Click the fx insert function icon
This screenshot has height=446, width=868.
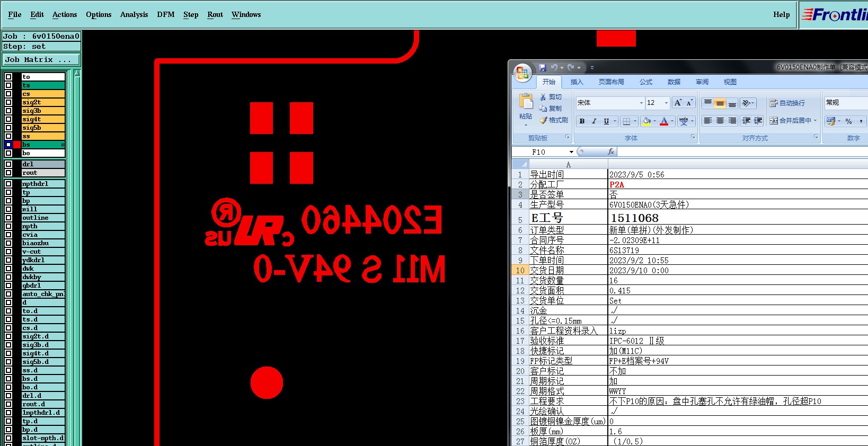tap(610, 151)
